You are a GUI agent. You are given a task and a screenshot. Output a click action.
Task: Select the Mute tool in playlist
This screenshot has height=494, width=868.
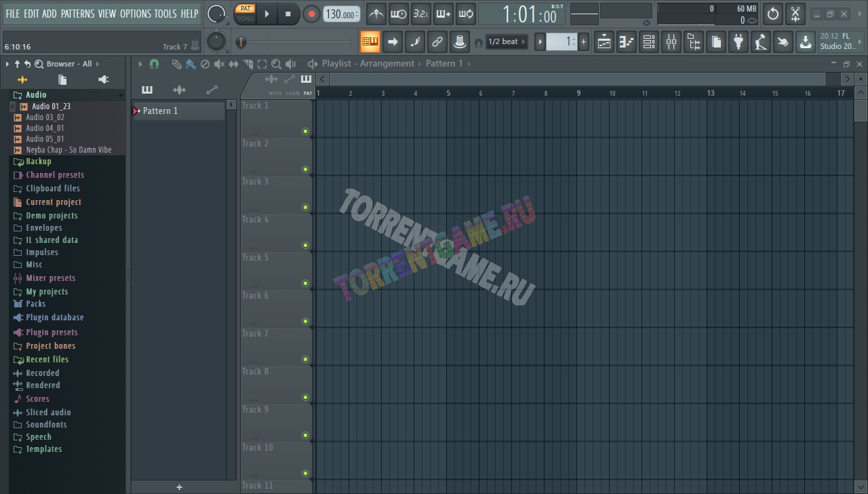coord(219,64)
